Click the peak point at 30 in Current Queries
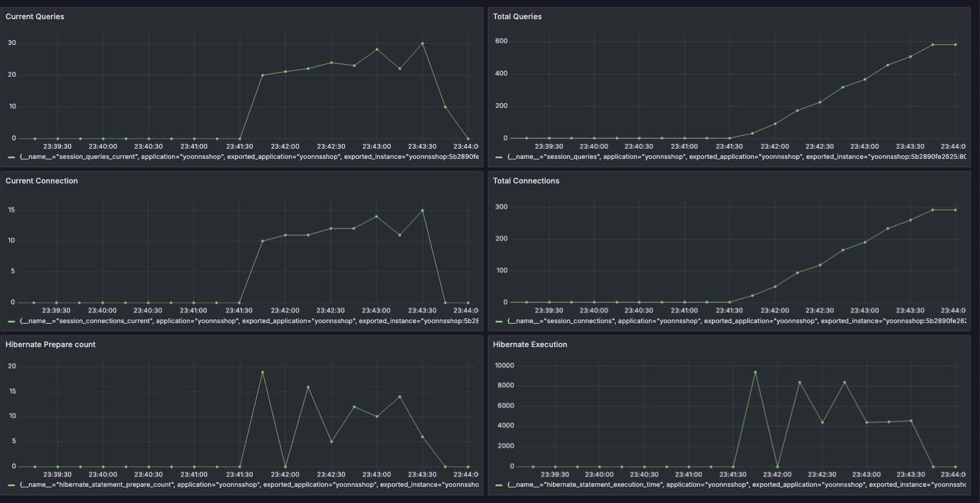Viewport: 980px width, 503px height. [x=422, y=44]
